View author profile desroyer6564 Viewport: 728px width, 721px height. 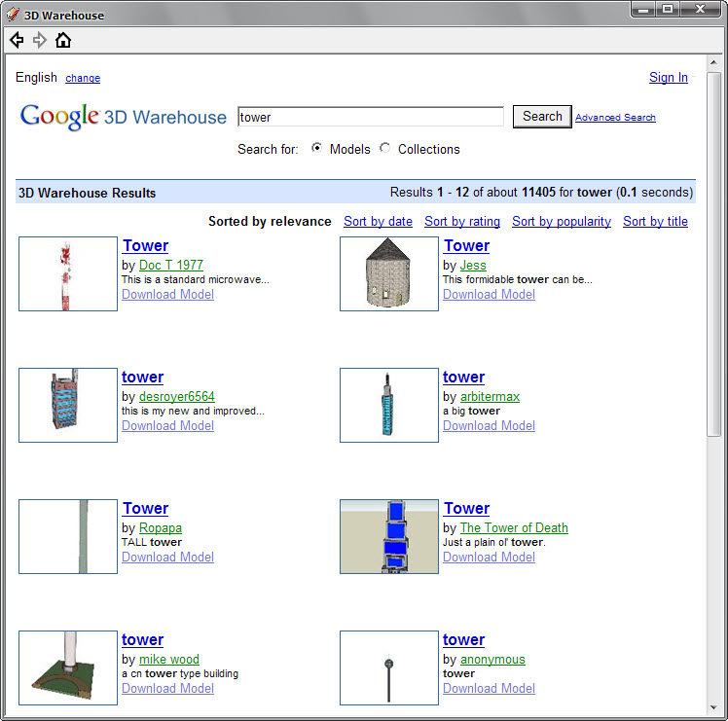(x=177, y=396)
